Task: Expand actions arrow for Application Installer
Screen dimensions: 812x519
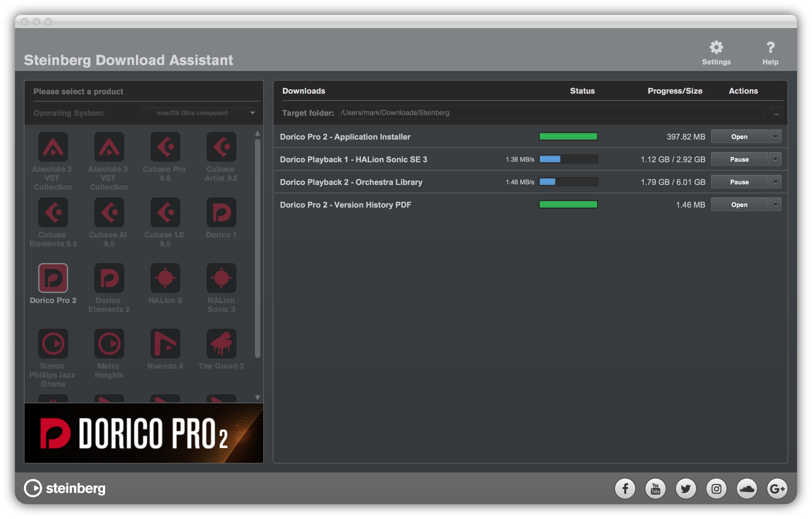Action: click(x=775, y=137)
